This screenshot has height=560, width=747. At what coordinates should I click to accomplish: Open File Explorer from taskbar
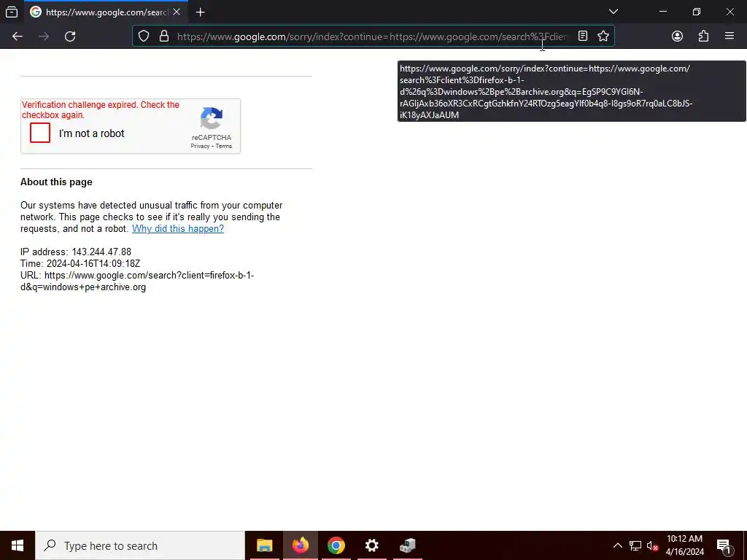(x=264, y=545)
